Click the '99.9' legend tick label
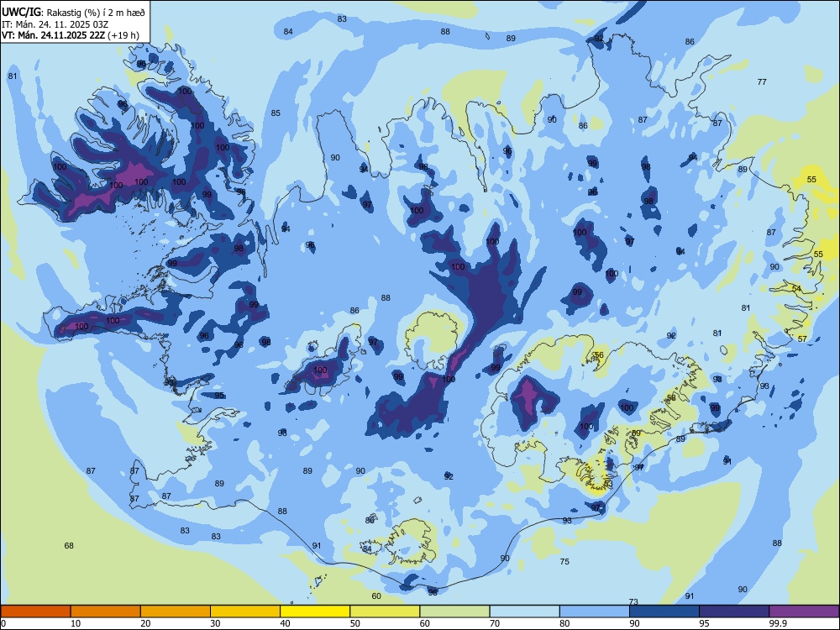The width and height of the screenshot is (840, 630). point(777,623)
